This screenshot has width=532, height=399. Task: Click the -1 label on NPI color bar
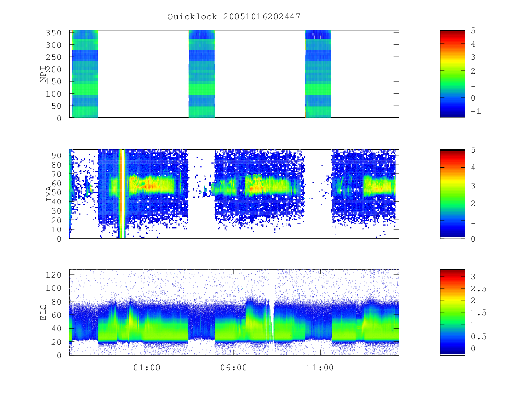(x=476, y=111)
